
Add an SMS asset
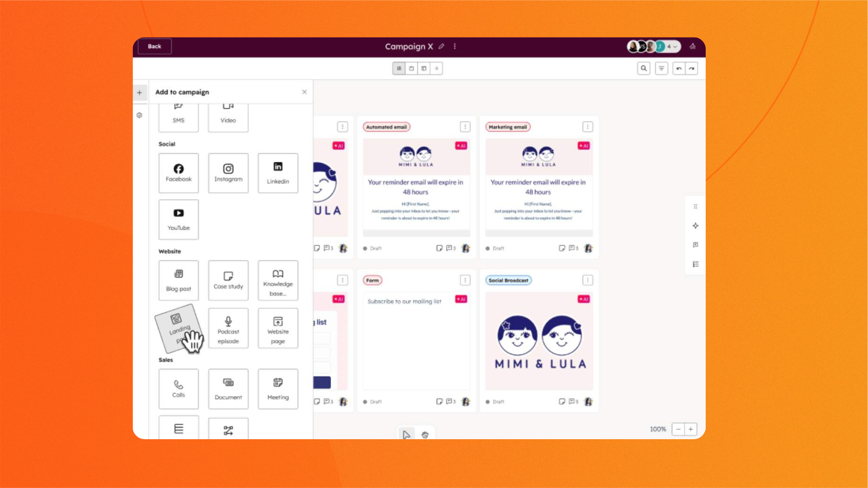point(179,117)
